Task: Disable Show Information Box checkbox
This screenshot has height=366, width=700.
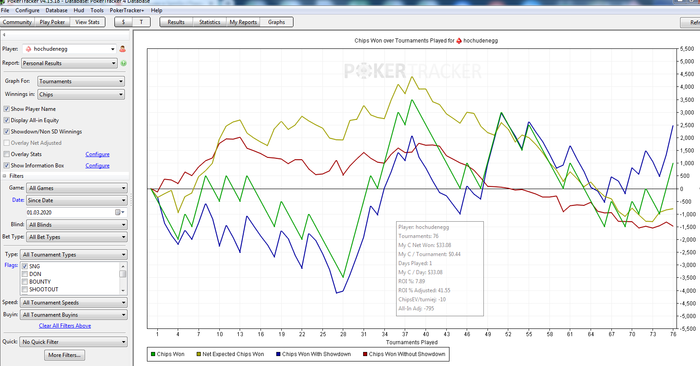Action: click(x=6, y=166)
